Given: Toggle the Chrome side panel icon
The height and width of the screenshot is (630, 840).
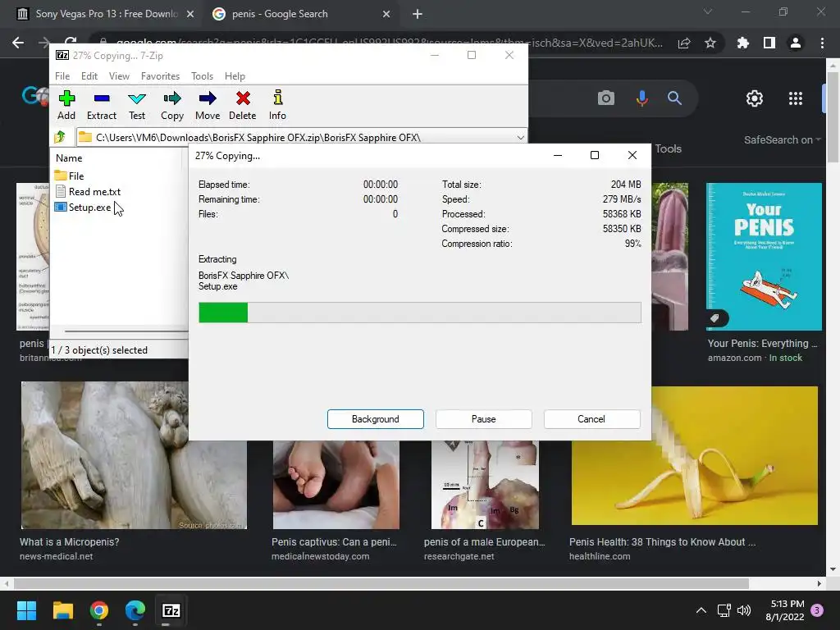Looking at the screenshot, I should click(769, 43).
